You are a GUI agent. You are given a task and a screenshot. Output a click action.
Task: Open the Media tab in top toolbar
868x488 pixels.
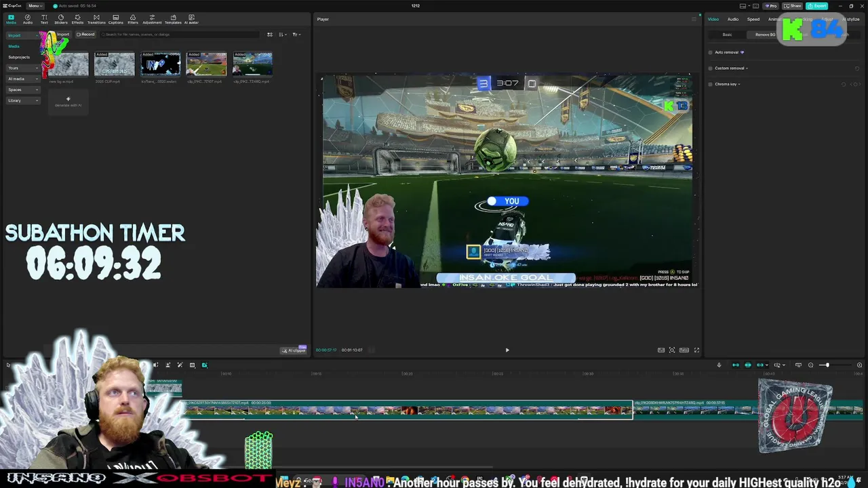(x=11, y=19)
